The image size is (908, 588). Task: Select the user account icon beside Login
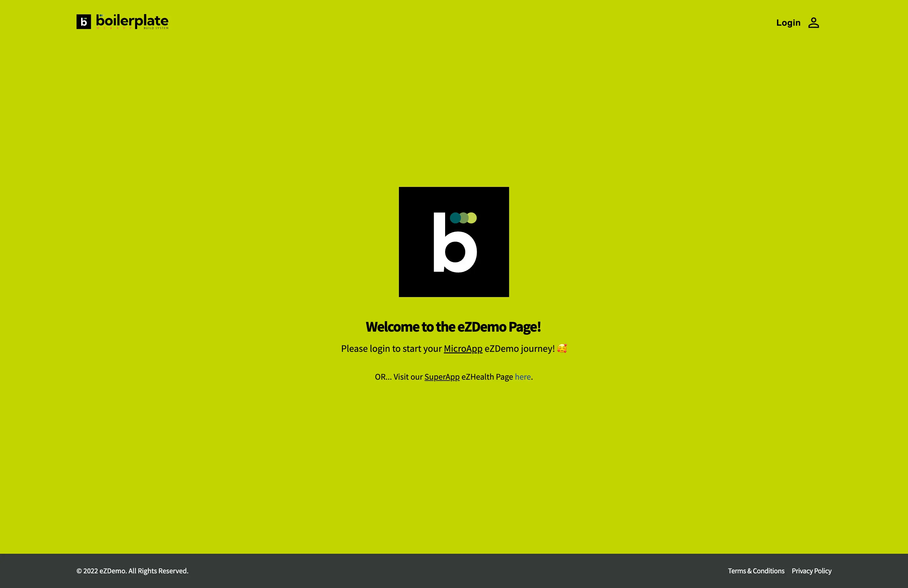(x=814, y=23)
